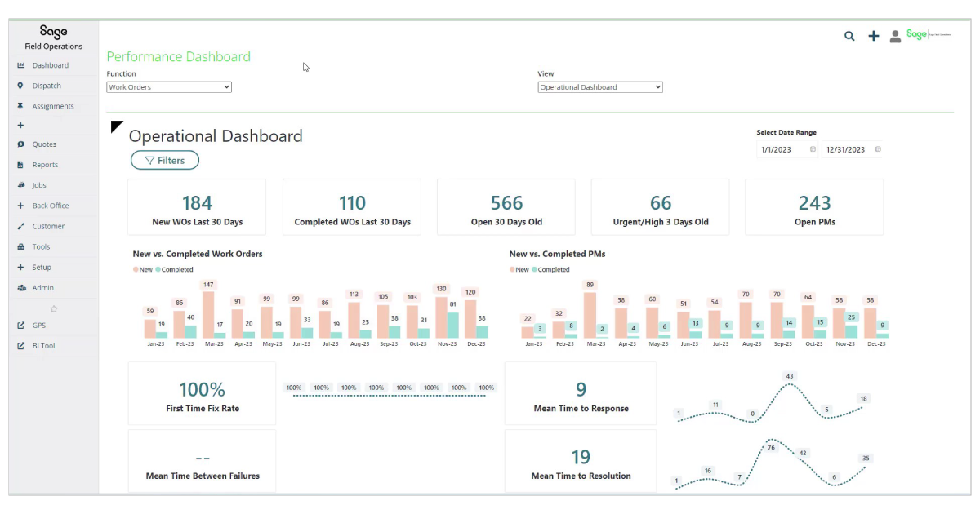Click the Completed WOs Last 30 Days card
980x514 pixels.
coord(352,207)
